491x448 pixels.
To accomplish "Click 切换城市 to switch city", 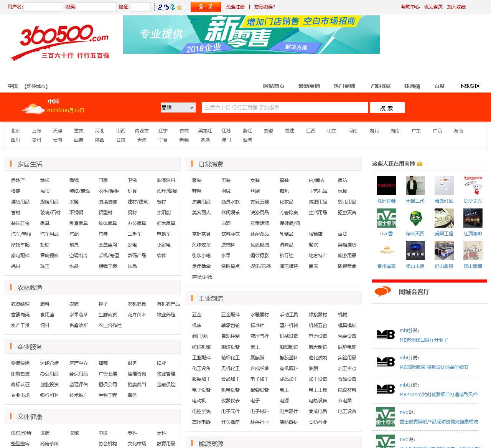I will click(x=36, y=86).
